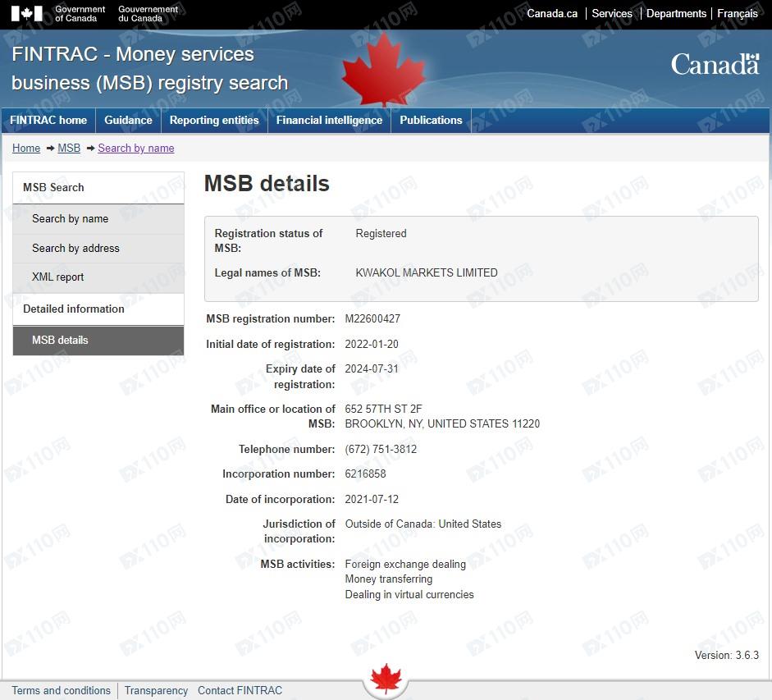This screenshot has height=700, width=772.
Task: Select MSB details sidebar item
Action: click(x=60, y=340)
